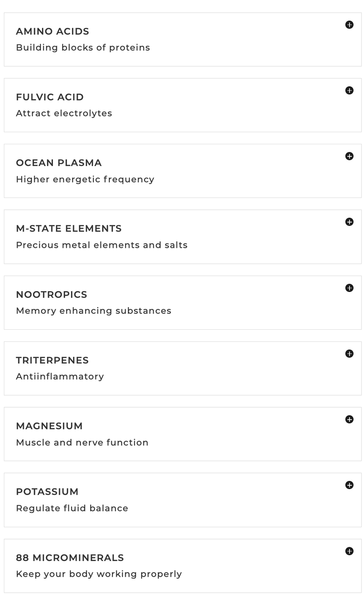The width and height of the screenshot is (364, 610).
Task: Click 'Building blocks of proteins' description
Action: click(83, 48)
